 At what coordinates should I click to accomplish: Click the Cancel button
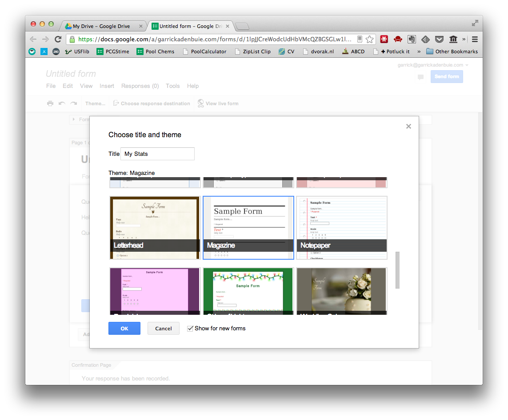tap(163, 329)
